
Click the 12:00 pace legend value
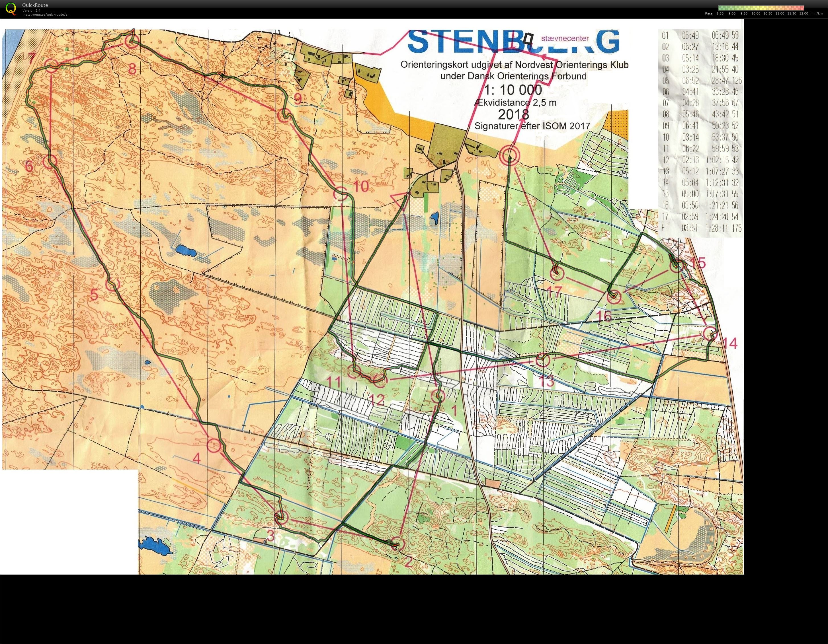(803, 14)
